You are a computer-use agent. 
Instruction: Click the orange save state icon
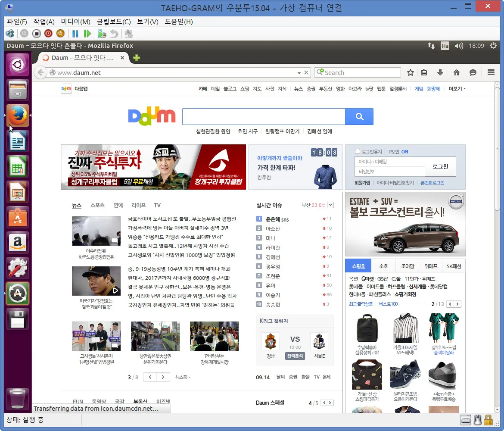[x=60, y=34]
